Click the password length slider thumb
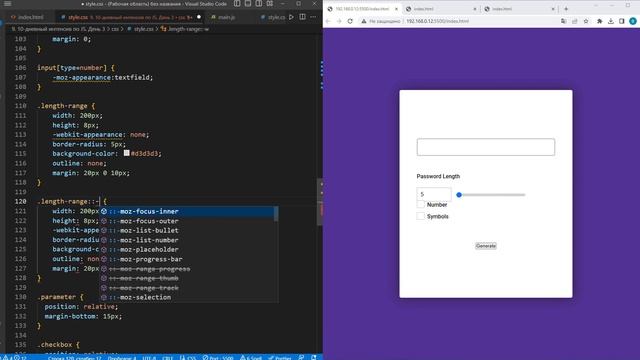 [x=459, y=195]
